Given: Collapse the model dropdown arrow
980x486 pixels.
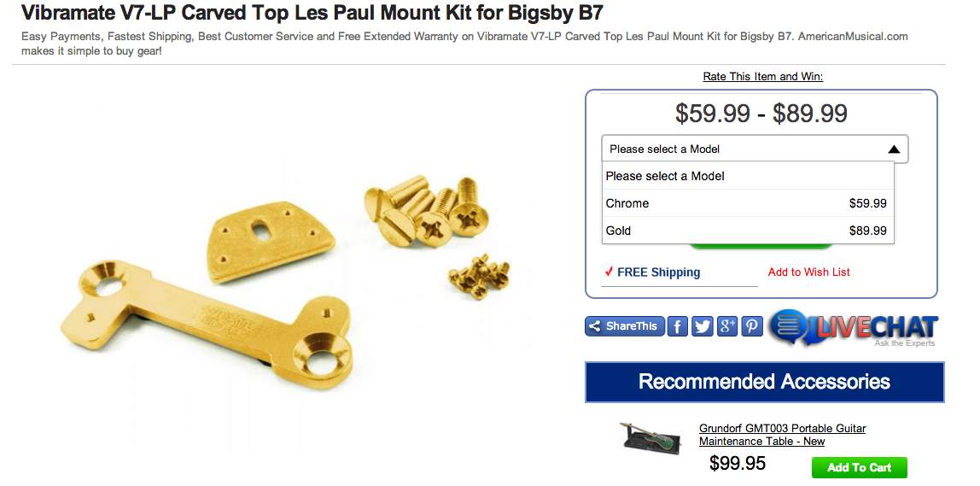Looking at the screenshot, I should pos(893,149).
